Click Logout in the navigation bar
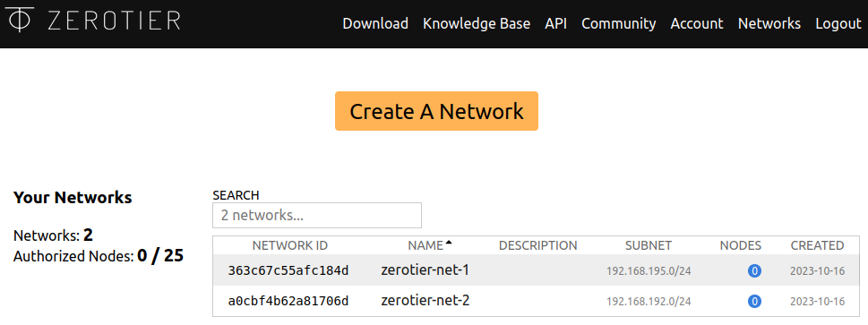 pos(838,24)
